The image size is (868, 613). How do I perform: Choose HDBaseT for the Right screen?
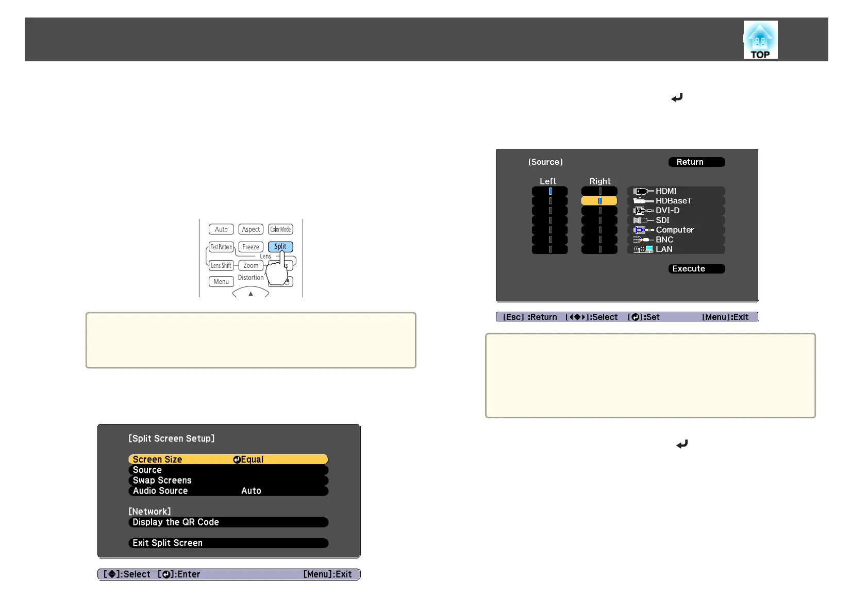tap(599, 201)
